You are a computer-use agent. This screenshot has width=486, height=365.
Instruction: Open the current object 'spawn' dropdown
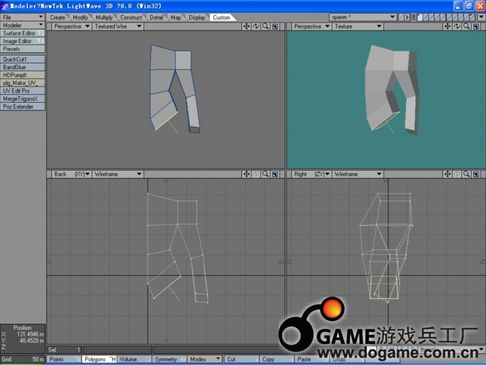pos(363,17)
